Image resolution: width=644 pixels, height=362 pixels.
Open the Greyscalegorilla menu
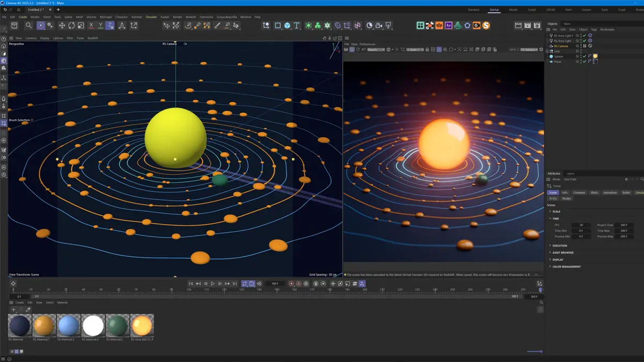point(226,17)
